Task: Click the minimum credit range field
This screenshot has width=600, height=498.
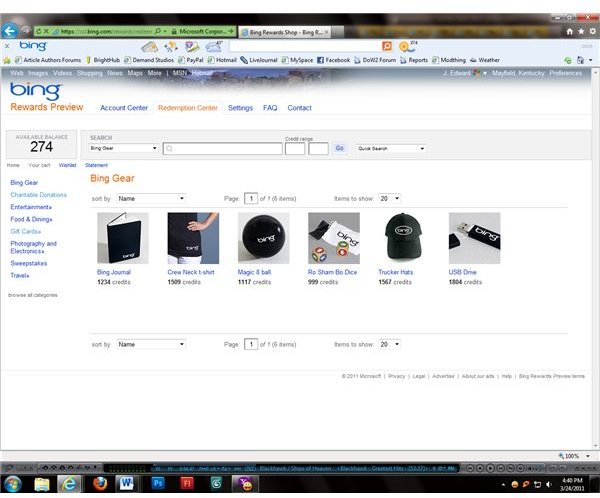Action: click(x=295, y=149)
